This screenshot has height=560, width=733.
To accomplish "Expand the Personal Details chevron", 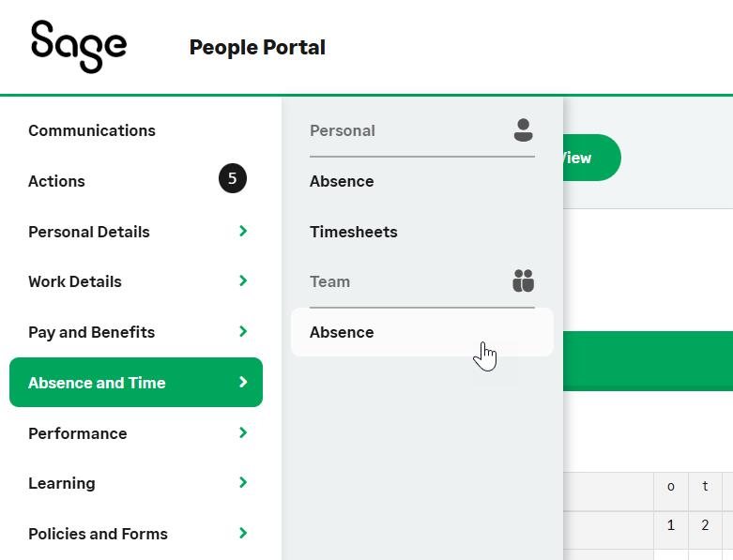I will 243,231.
